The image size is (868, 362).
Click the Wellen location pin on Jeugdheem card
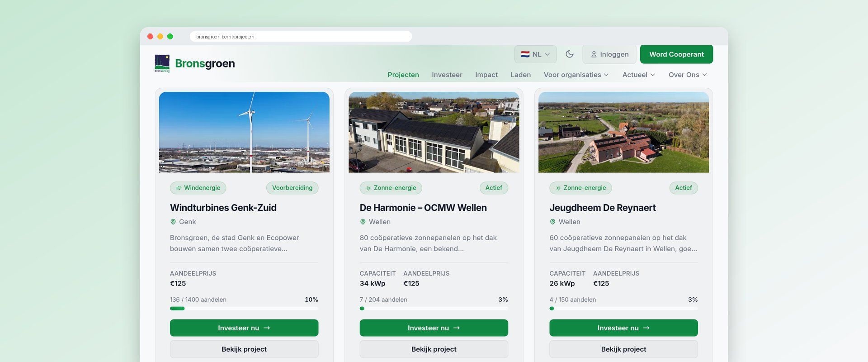(552, 222)
